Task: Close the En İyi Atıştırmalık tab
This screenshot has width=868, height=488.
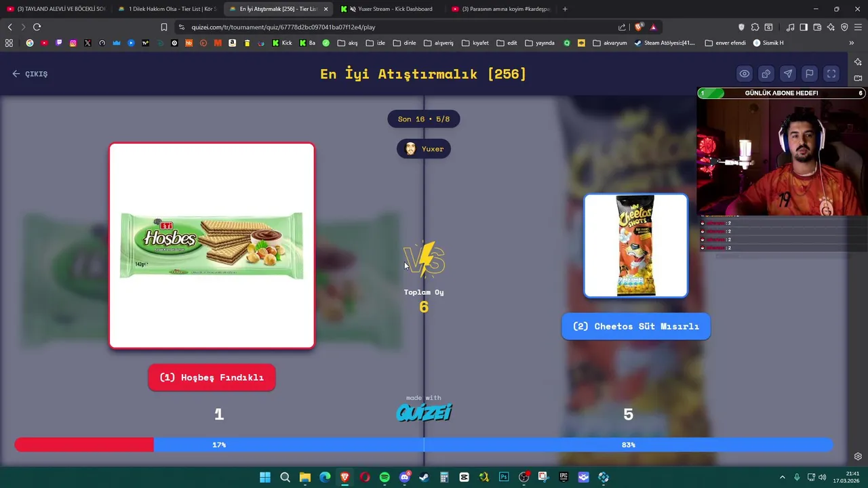Action: pos(325,9)
